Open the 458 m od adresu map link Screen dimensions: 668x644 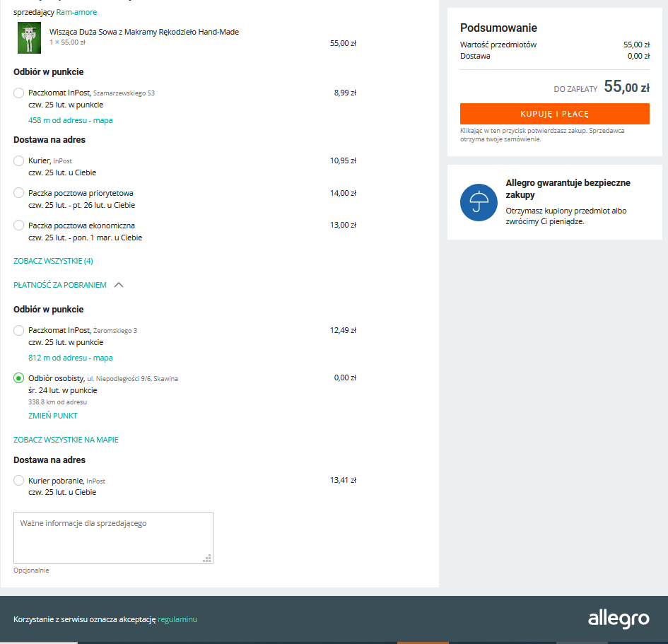[x=70, y=121]
